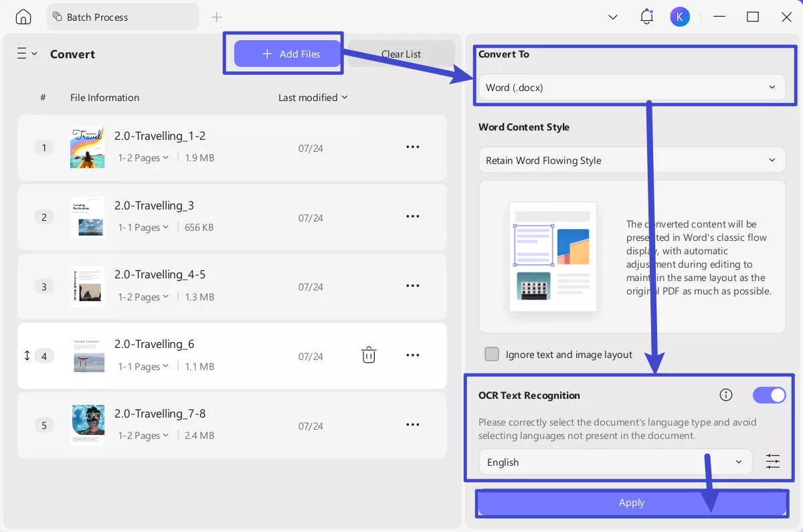Image resolution: width=803 pixels, height=532 pixels.
Task: Delete 2.0-Travelling_6 with the trash icon
Action: tap(369, 355)
